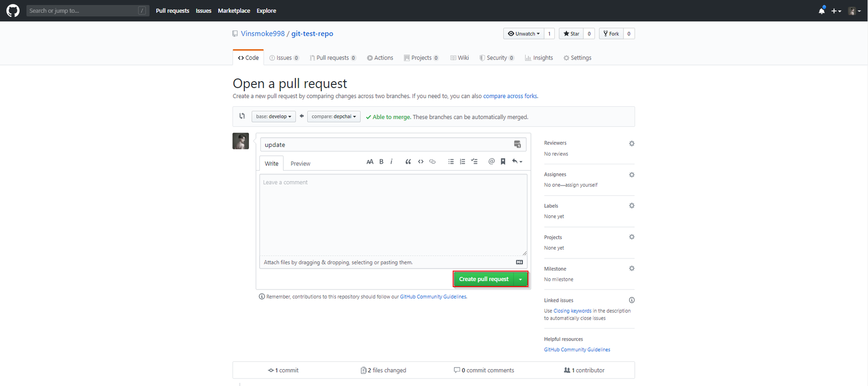Open Explore in top navigation
868x386 pixels.
click(266, 11)
